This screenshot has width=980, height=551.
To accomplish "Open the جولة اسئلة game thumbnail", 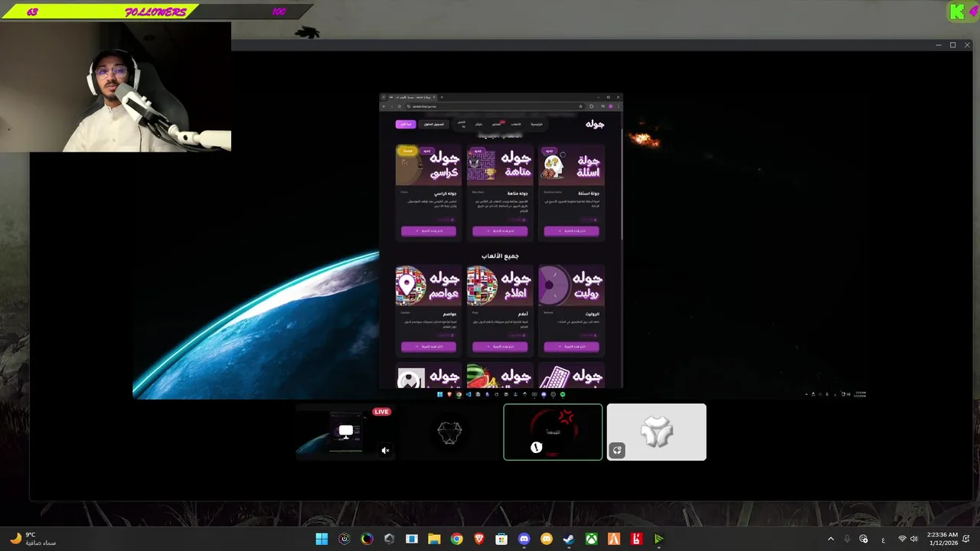I will pyautogui.click(x=571, y=165).
